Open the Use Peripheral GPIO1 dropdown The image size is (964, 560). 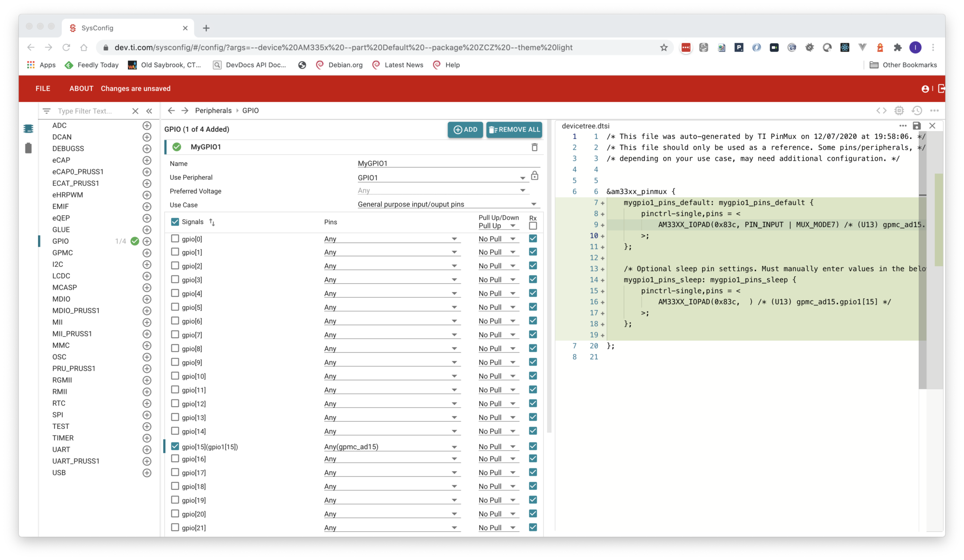[x=441, y=178]
